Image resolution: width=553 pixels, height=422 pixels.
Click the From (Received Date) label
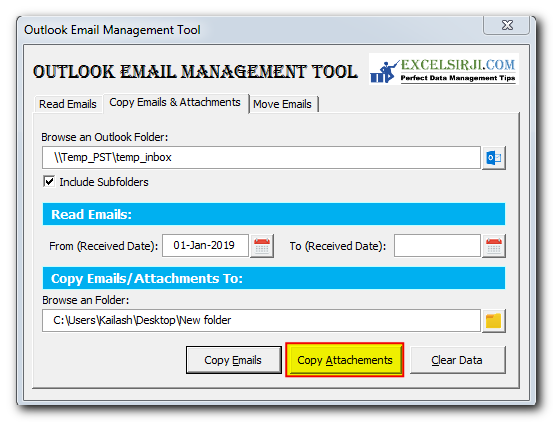point(104,246)
